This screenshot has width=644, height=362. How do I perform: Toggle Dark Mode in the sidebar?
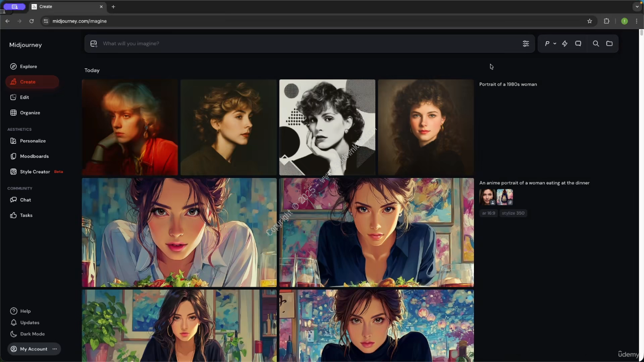(32, 334)
